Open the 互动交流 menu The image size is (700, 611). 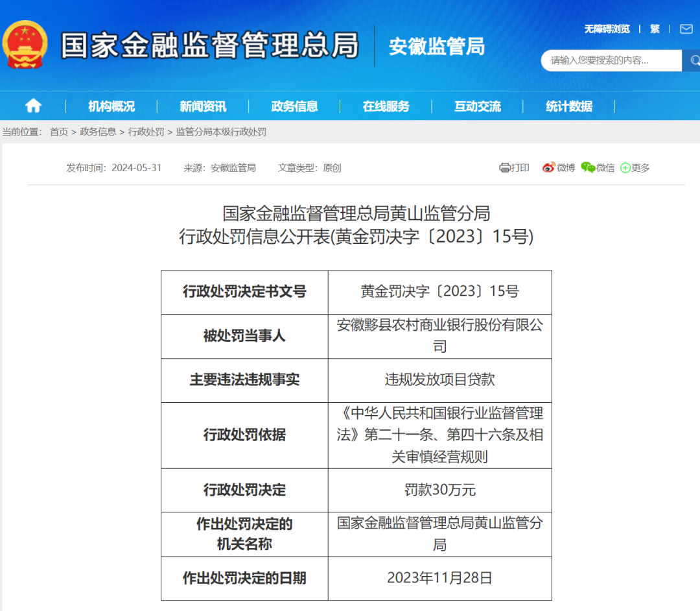[478, 106]
